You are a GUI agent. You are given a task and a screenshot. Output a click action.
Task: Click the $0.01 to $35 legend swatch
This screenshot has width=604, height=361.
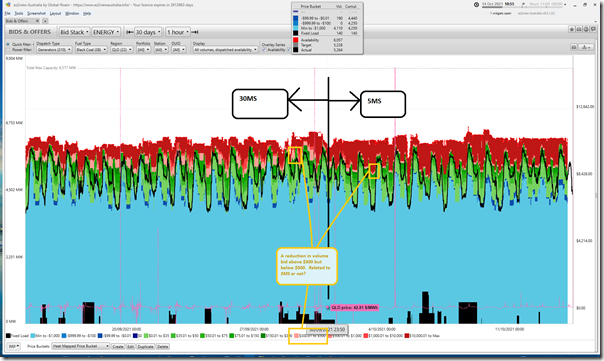click(x=147, y=336)
